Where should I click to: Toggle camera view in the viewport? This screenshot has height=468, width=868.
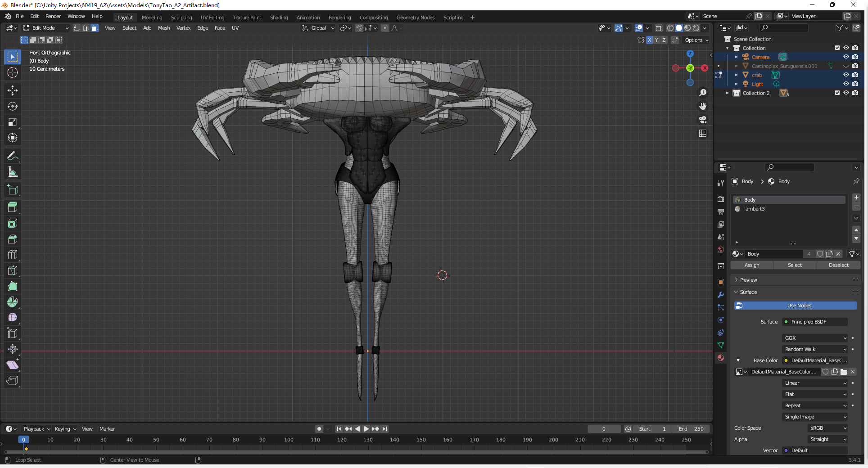(x=702, y=120)
